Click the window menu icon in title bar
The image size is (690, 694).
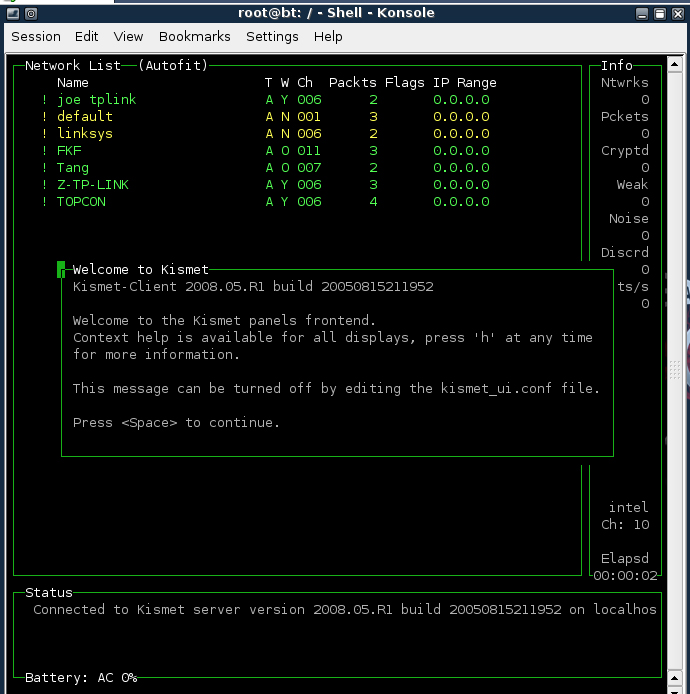coord(11,14)
